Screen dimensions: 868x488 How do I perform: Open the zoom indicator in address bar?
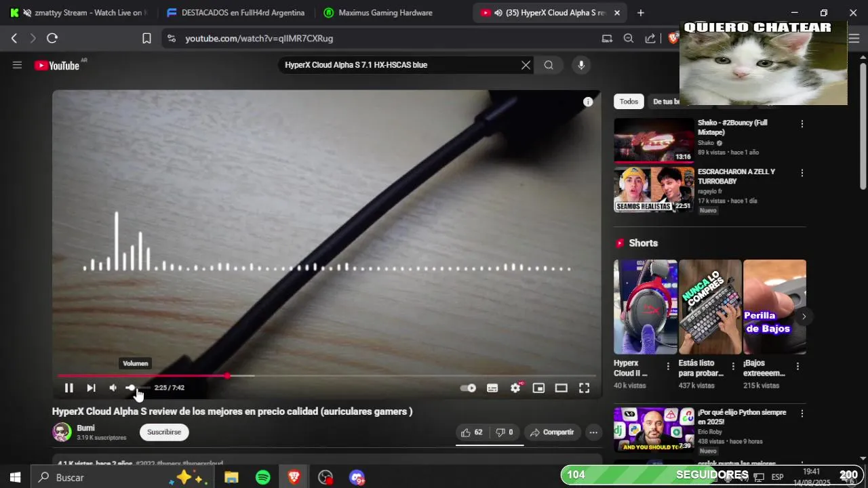coord(629,39)
